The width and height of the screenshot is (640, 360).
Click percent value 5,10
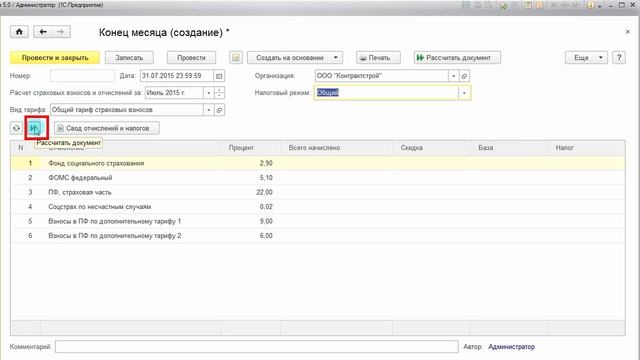[x=266, y=178]
